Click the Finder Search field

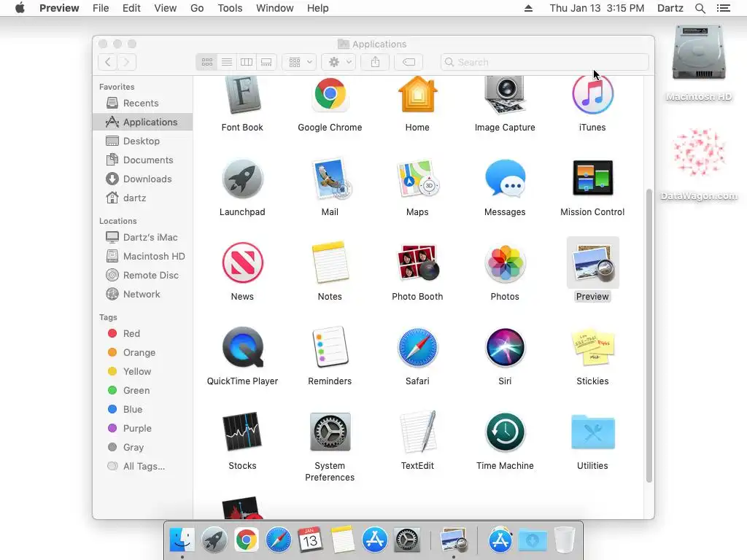click(x=544, y=62)
